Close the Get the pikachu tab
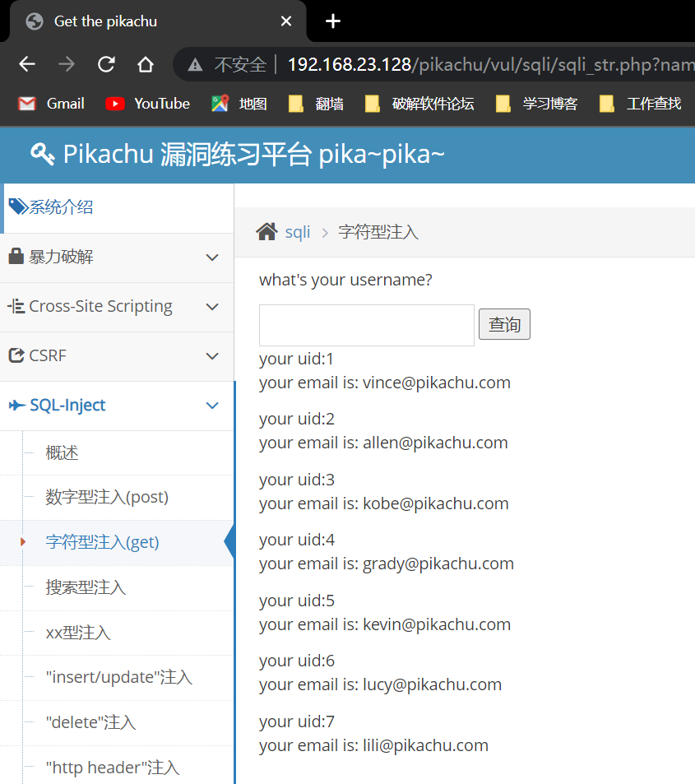This screenshot has height=784, width=695. tap(286, 21)
